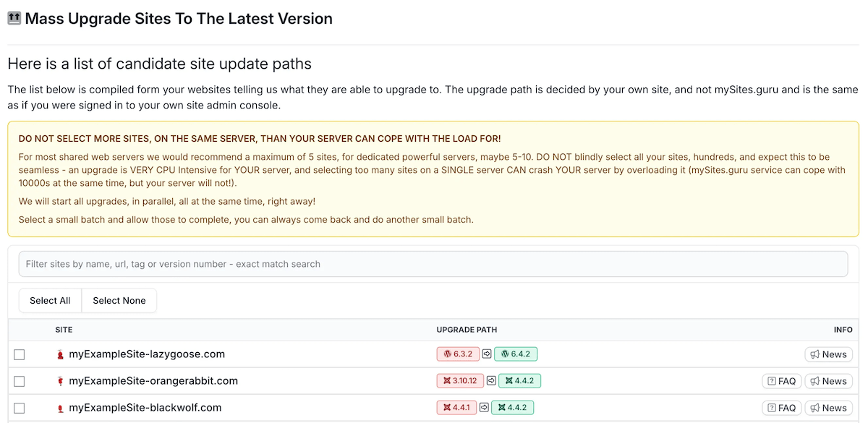This screenshot has height=423, width=868.
Task: Focus the filter sites search field
Action: tap(433, 264)
